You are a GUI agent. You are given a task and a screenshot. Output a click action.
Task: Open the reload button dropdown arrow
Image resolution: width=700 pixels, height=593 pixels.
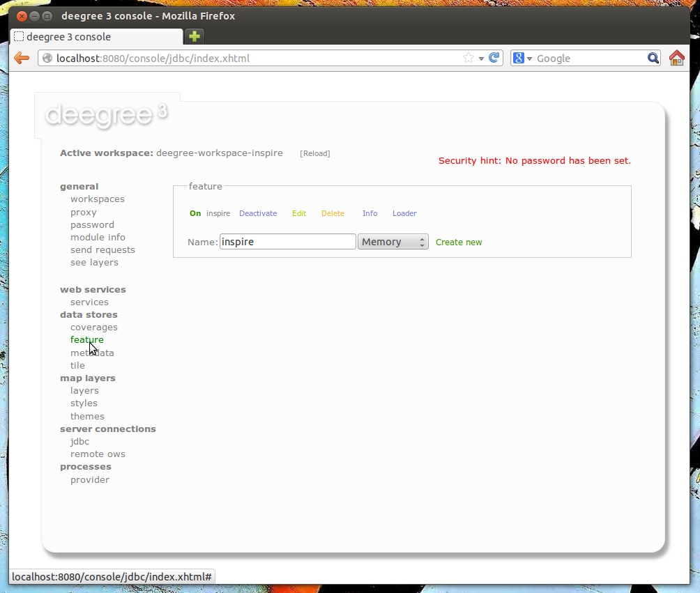point(480,58)
